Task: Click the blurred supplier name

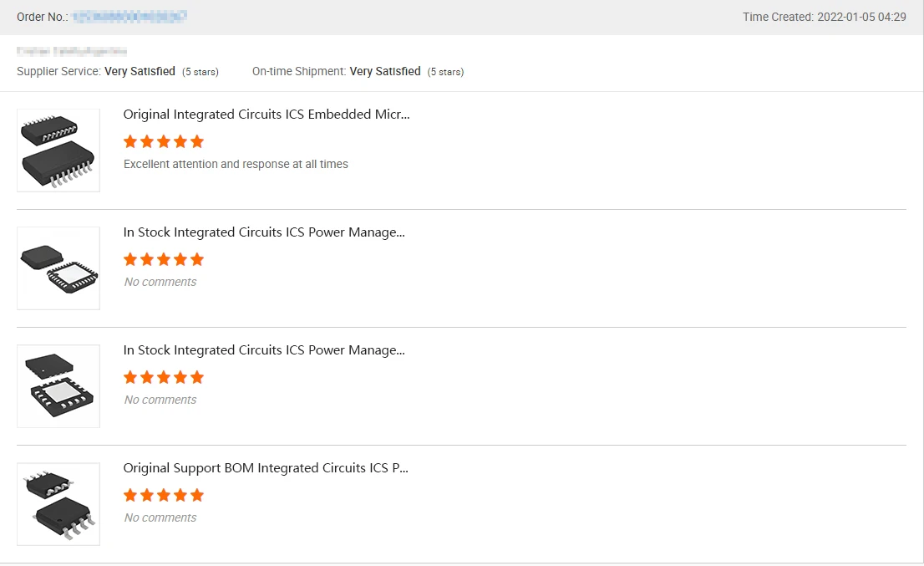Action: click(x=72, y=52)
